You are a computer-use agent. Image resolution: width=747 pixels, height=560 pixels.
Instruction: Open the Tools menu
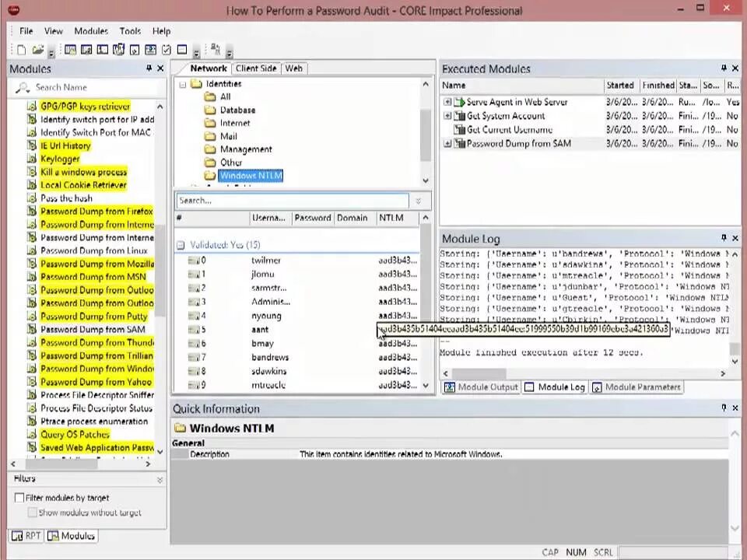130,31
